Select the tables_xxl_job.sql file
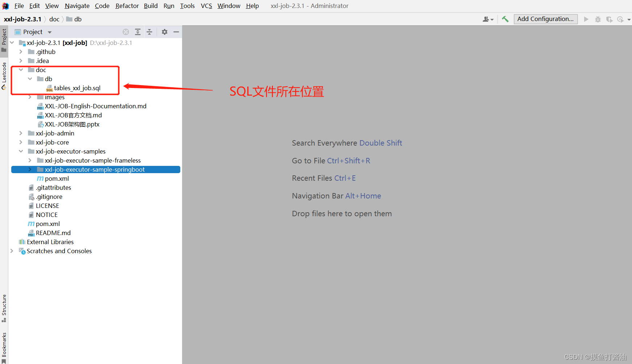 coord(77,88)
